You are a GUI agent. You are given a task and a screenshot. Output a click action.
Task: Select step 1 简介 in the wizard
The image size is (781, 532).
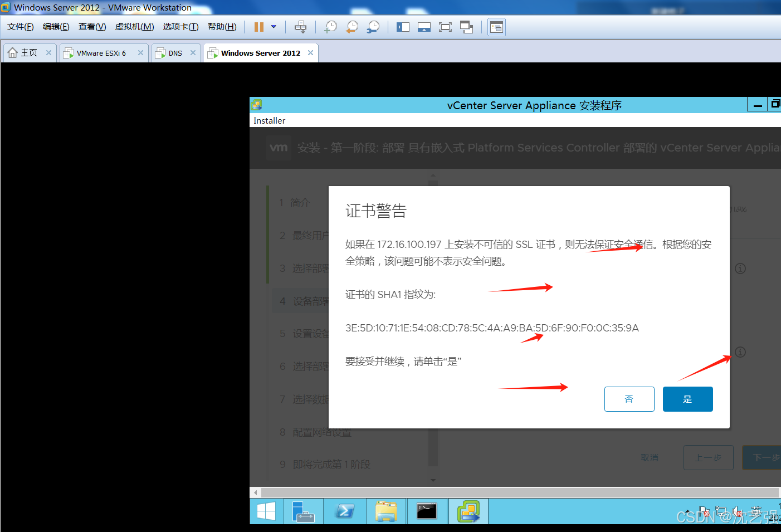pos(295,203)
